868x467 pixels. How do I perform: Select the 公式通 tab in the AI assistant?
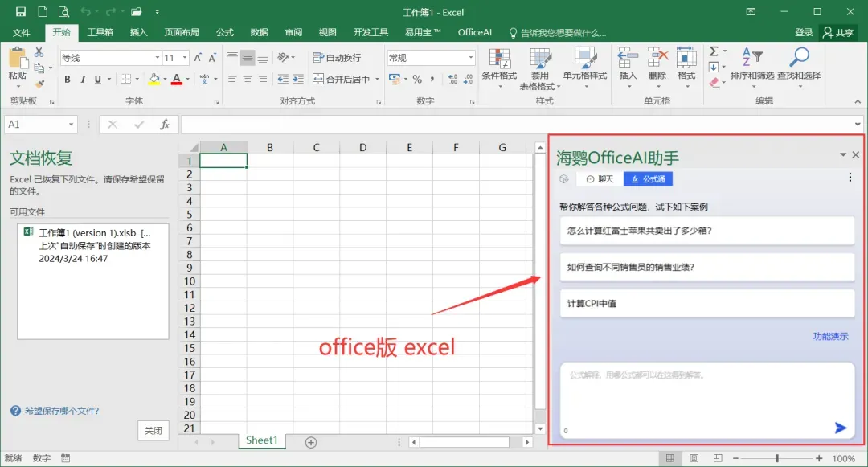click(649, 178)
